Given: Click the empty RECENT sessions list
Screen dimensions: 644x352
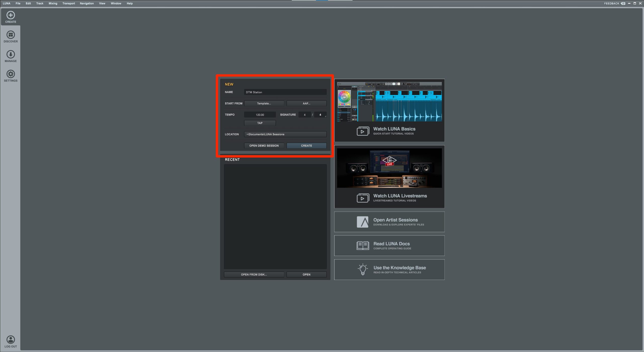Looking at the screenshot, I should pyautogui.click(x=275, y=217).
